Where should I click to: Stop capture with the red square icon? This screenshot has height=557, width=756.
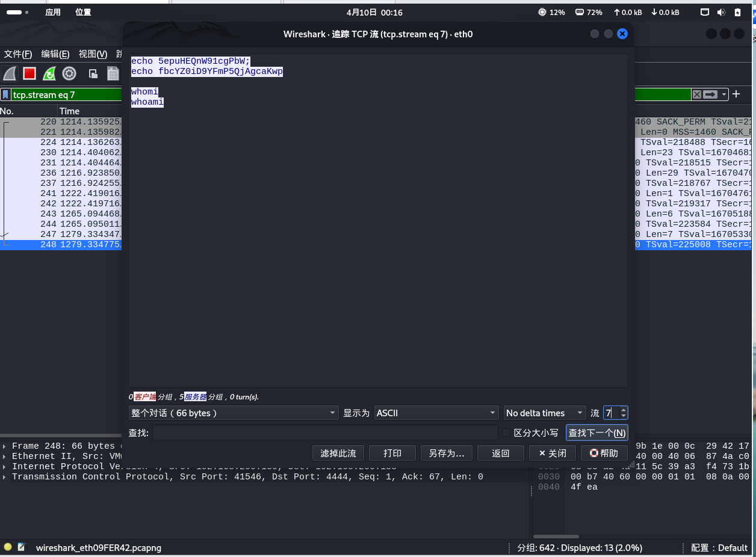[x=29, y=73]
